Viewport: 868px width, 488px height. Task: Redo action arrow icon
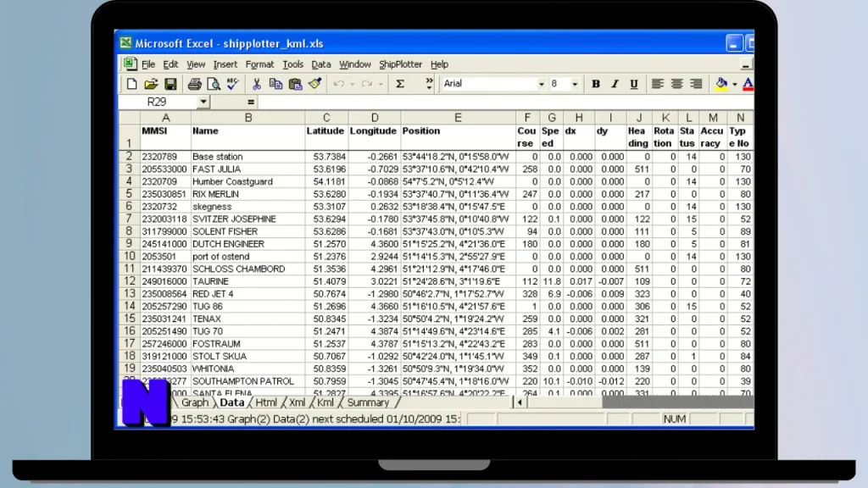[366, 84]
